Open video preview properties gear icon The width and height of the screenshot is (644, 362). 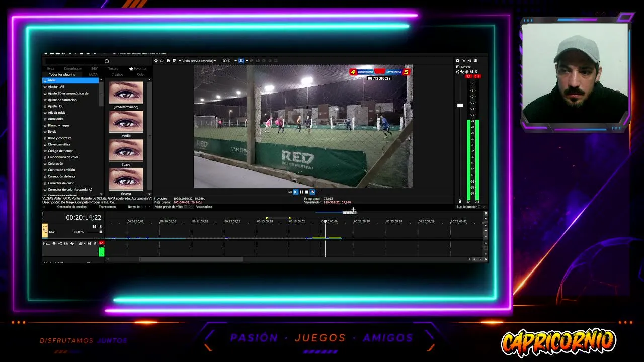(156, 61)
